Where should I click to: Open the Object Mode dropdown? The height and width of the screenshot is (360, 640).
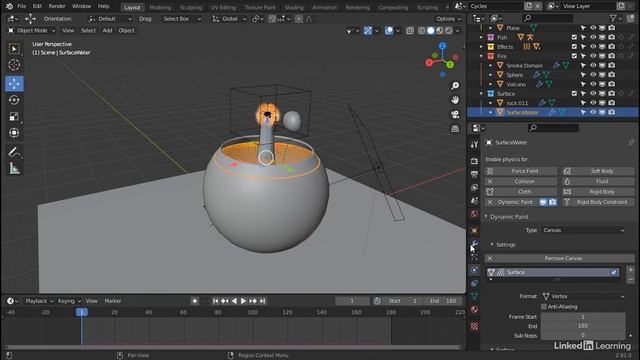pos(31,31)
